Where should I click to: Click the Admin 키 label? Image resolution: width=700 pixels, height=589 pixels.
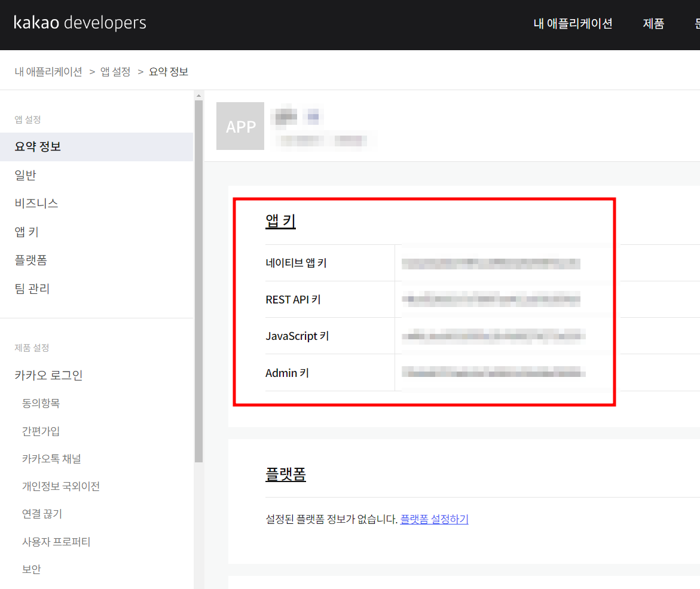click(287, 373)
